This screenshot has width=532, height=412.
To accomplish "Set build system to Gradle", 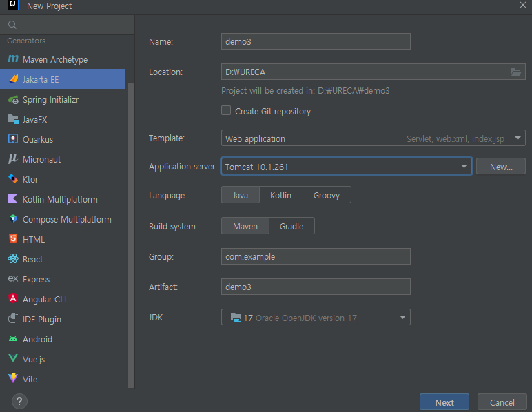I will [x=291, y=226].
